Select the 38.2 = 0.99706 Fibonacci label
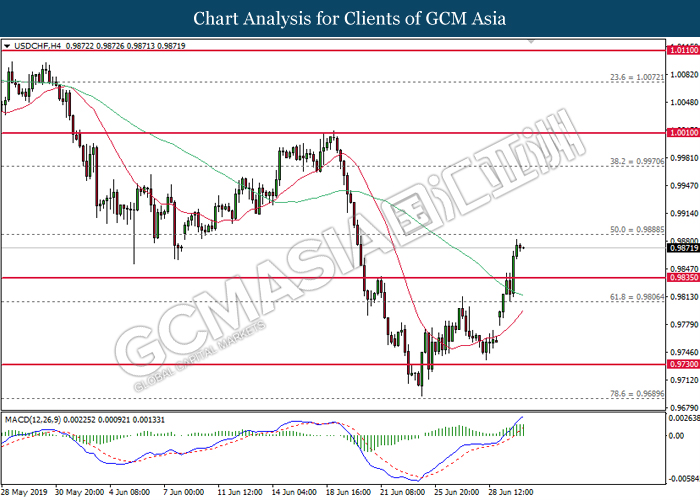The height and width of the screenshot is (500, 700). pos(637,162)
